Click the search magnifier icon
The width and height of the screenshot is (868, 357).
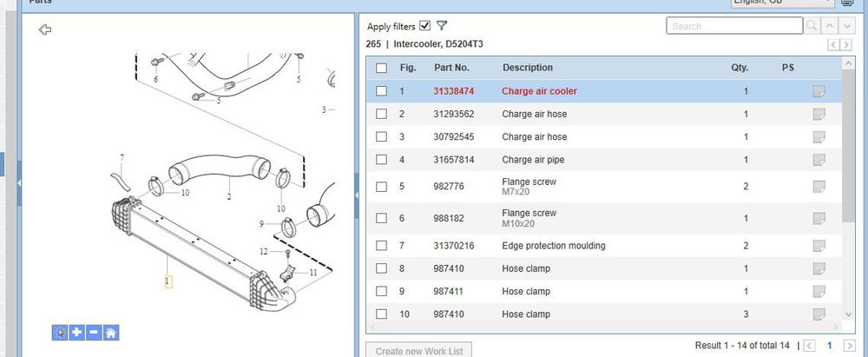(812, 26)
